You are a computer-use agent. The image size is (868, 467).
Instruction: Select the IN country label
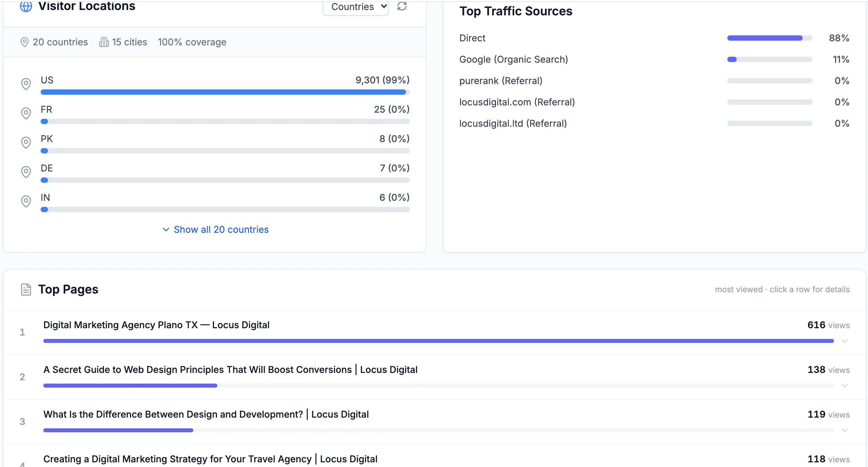tap(45, 197)
